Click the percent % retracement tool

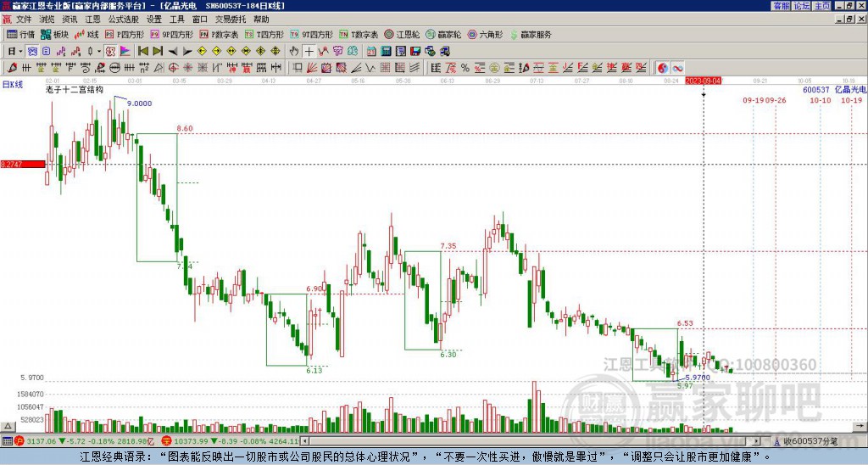[465, 68]
